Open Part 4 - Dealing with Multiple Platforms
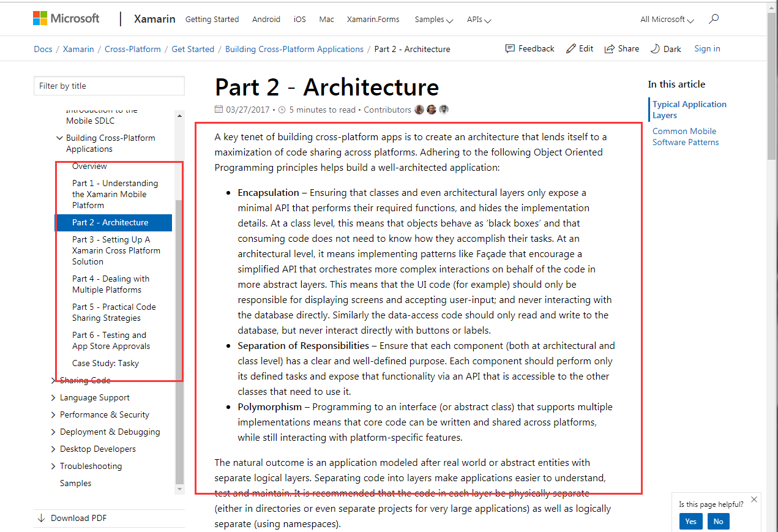The width and height of the screenshot is (778, 532). click(111, 284)
